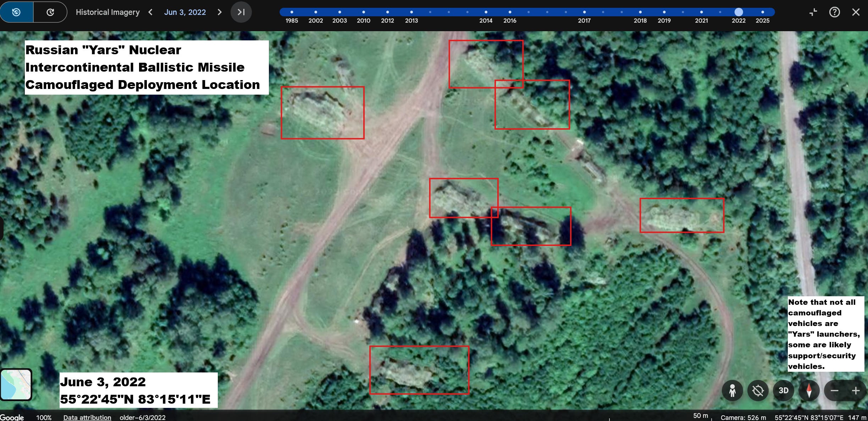
Task: Toggle globe auto-rotation icon
Action: click(x=758, y=391)
